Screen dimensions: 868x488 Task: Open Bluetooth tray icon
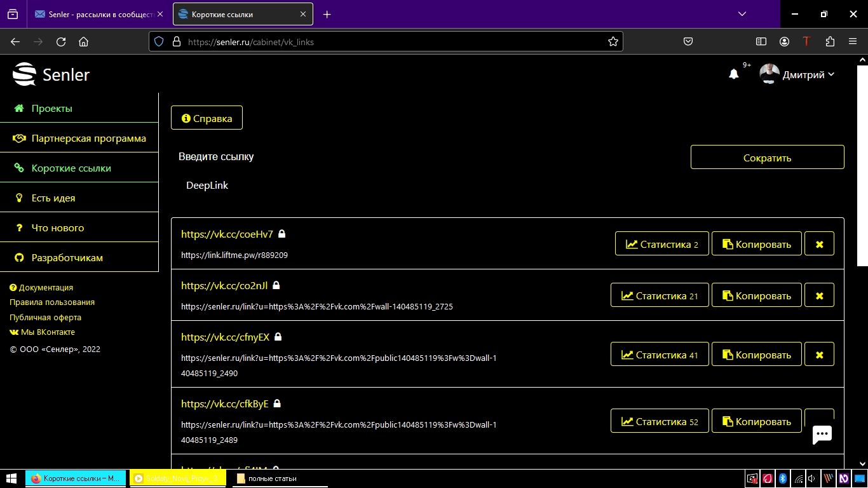coord(783,478)
